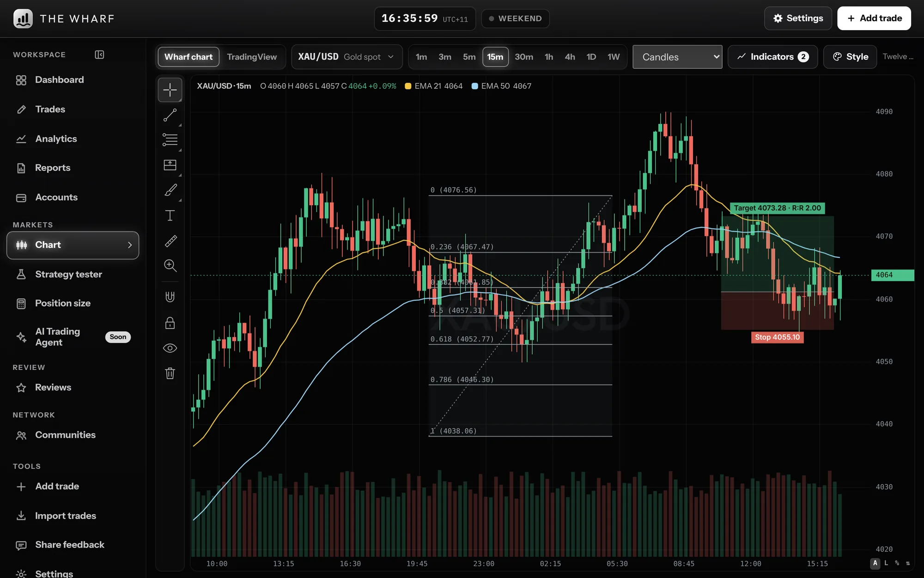
Task: Click the 0.618 (4052.77) Fibonacci label
Action: click(x=462, y=339)
